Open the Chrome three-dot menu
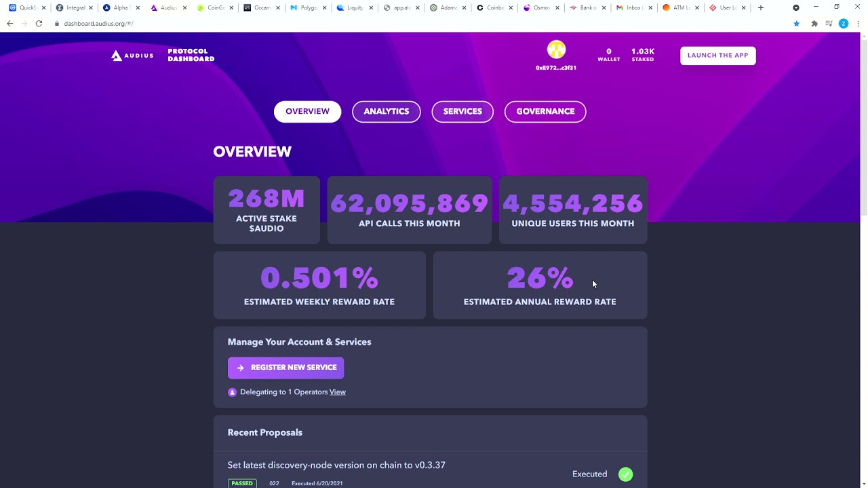This screenshot has width=868, height=488. [x=857, y=23]
